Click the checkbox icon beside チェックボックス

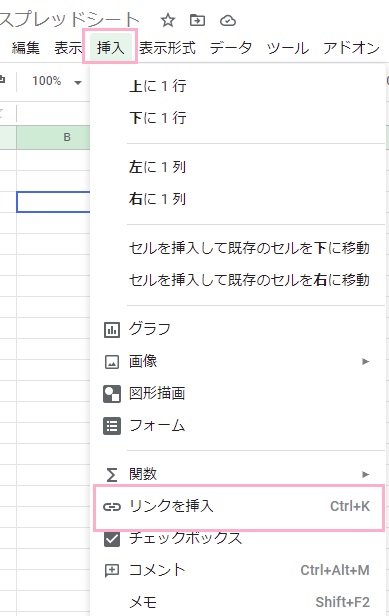coord(112,539)
